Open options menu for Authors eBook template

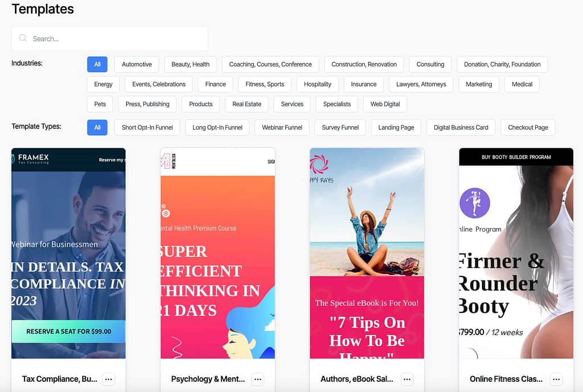407,379
